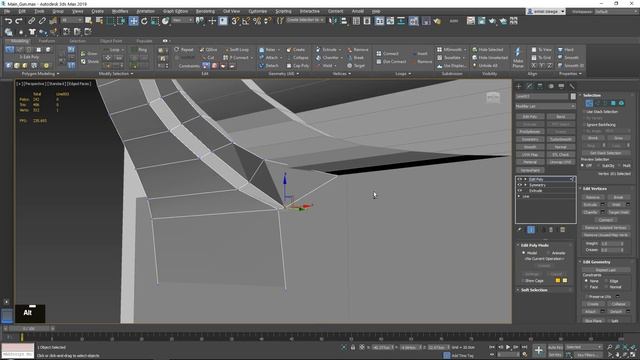Viewport: 640px width, 360px height.
Task: Select Edge constraint radio button
Action: click(x=606, y=281)
